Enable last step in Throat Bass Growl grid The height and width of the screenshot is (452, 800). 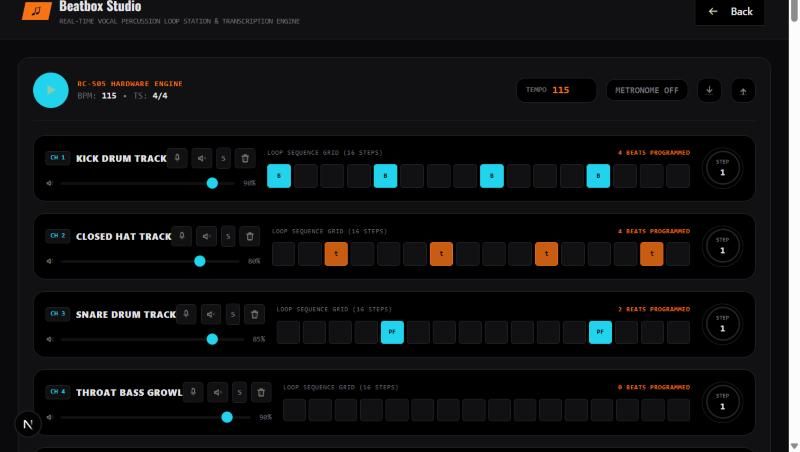pos(679,410)
